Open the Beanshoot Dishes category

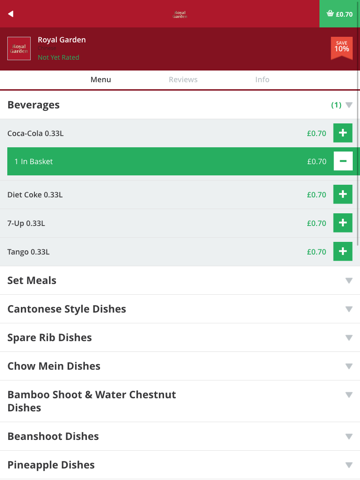click(x=180, y=436)
